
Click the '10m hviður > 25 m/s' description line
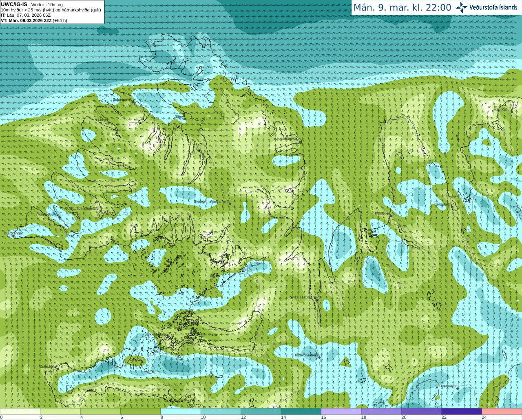click(x=51, y=10)
